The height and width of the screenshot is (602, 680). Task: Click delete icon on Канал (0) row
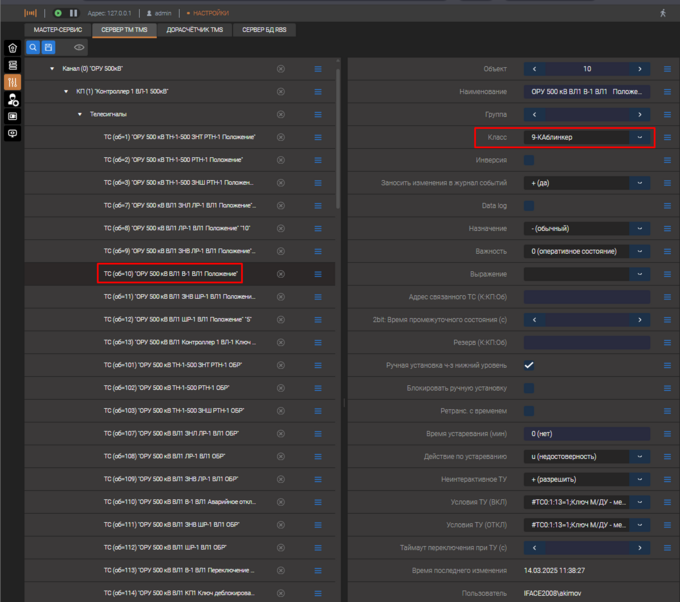click(281, 68)
